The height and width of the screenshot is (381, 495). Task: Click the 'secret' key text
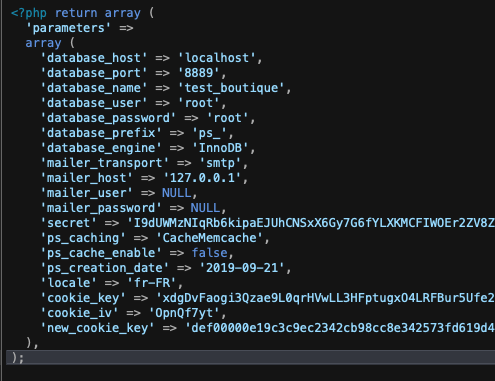(x=68, y=223)
